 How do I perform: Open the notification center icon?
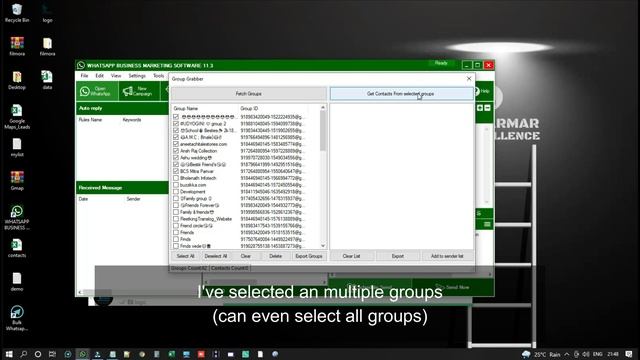tap(629, 354)
